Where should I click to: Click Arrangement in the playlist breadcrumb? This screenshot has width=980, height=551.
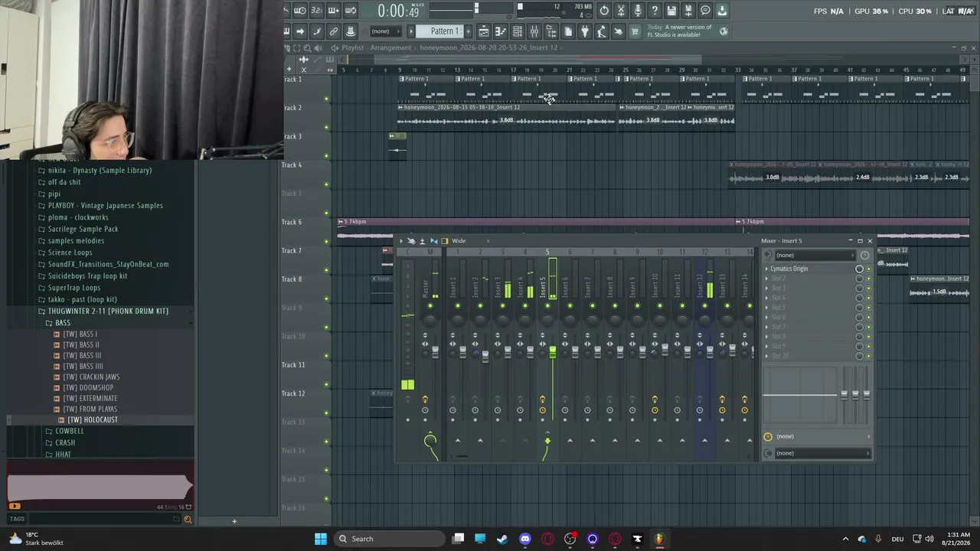(390, 47)
